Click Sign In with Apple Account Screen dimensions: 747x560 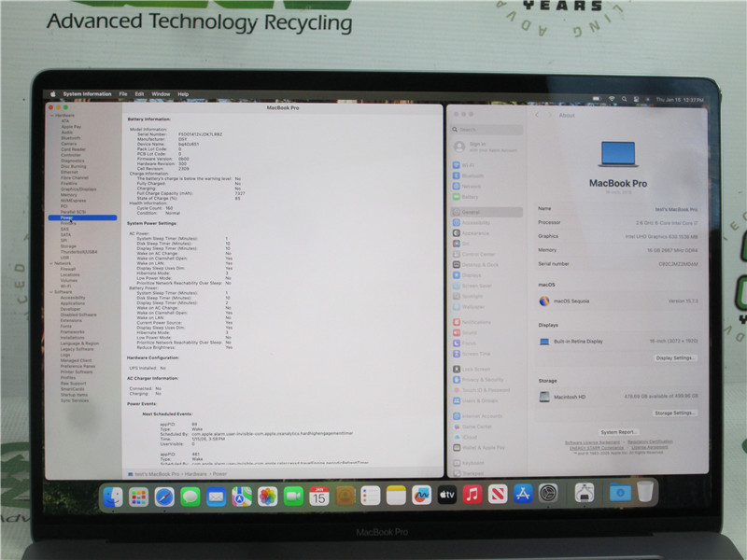pos(486,147)
